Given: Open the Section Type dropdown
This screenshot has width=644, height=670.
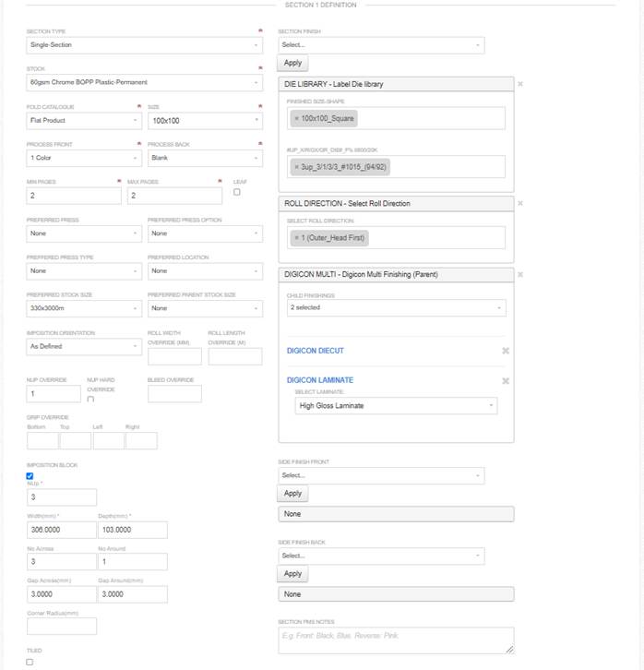Looking at the screenshot, I should (x=144, y=45).
